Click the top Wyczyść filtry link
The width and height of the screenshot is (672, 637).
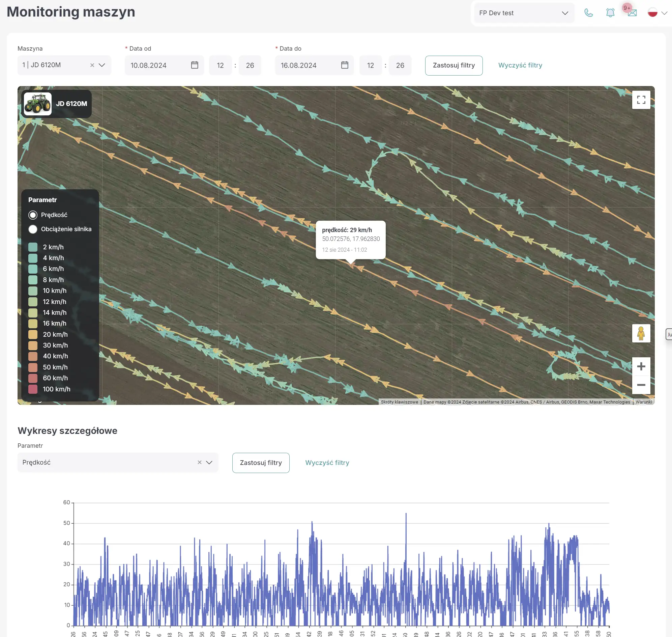click(x=520, y=65)
